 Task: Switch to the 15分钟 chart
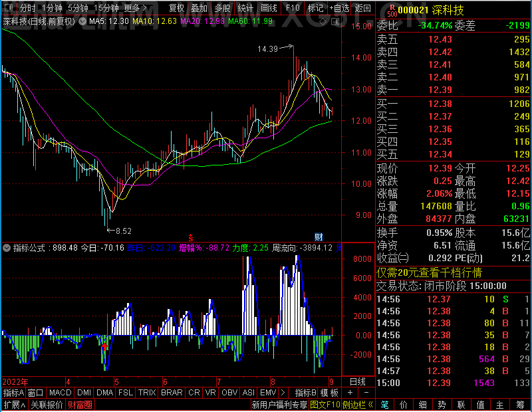click(106, 8)
